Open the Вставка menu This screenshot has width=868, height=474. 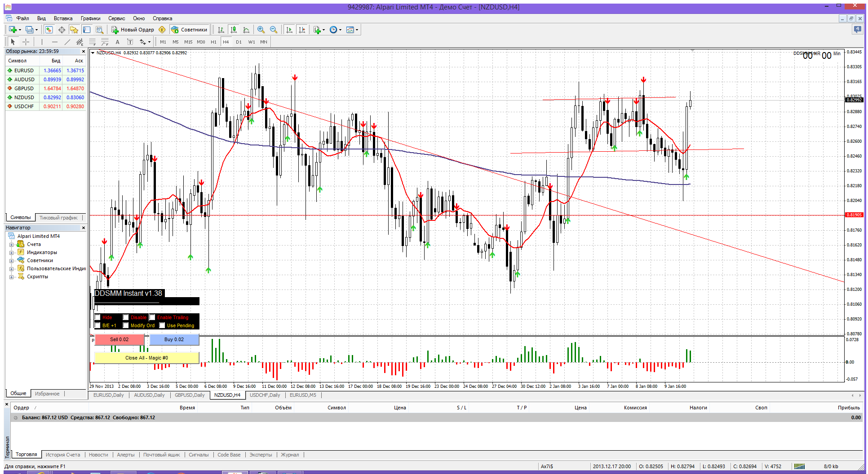(63, 18)
